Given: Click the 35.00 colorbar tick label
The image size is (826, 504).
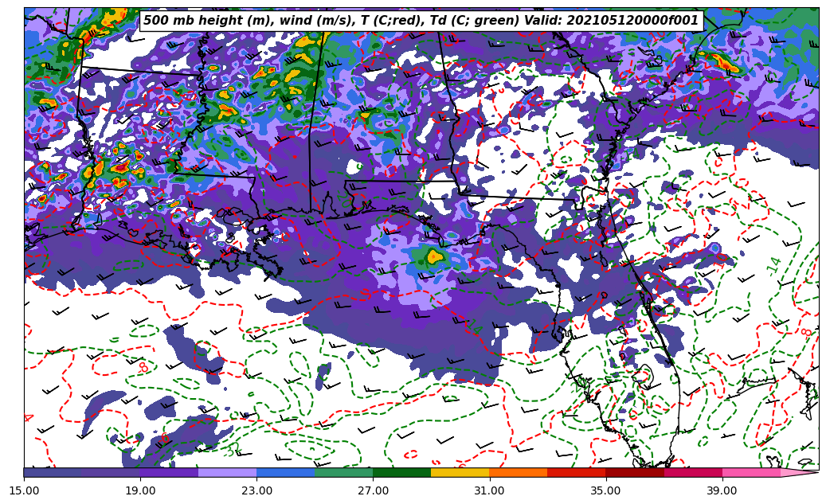Looking at the screenshot, I should coord(606,490).
